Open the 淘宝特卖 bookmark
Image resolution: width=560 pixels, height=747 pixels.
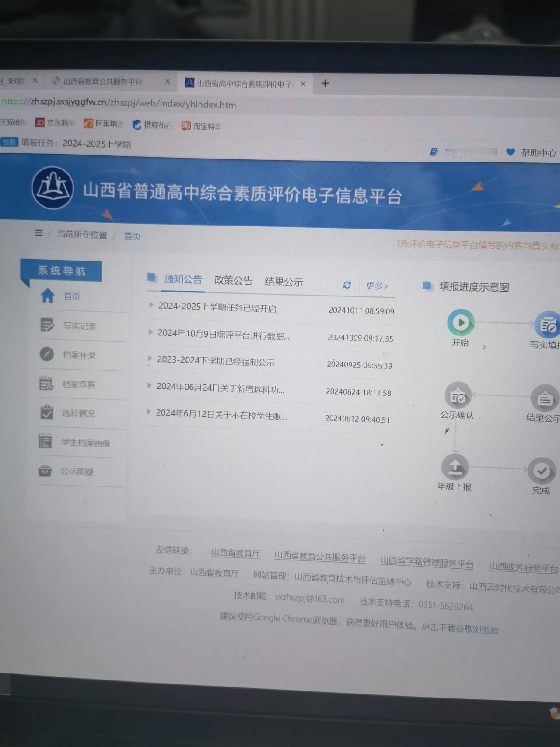click(201, 126)
